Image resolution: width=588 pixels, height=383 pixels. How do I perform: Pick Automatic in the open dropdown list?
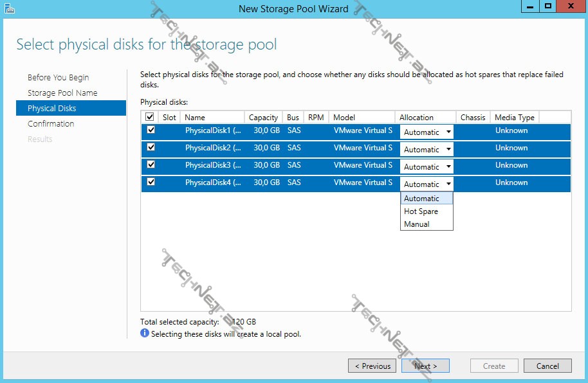(421, 199)
